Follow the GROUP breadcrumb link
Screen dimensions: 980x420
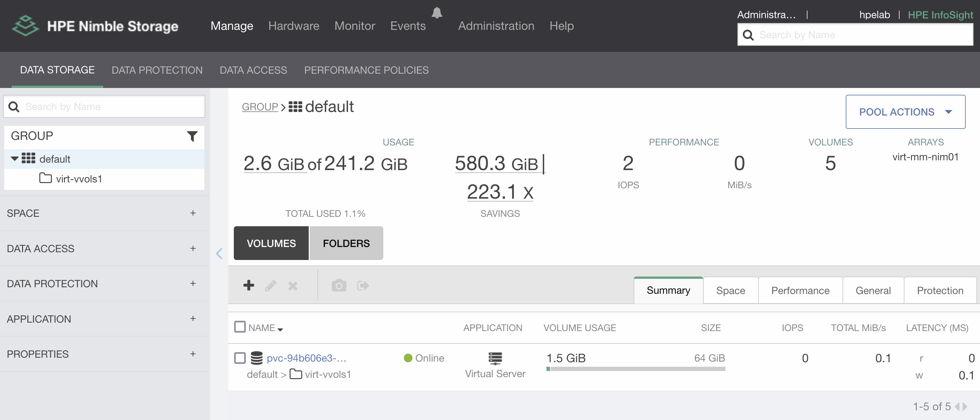point(260,107)
